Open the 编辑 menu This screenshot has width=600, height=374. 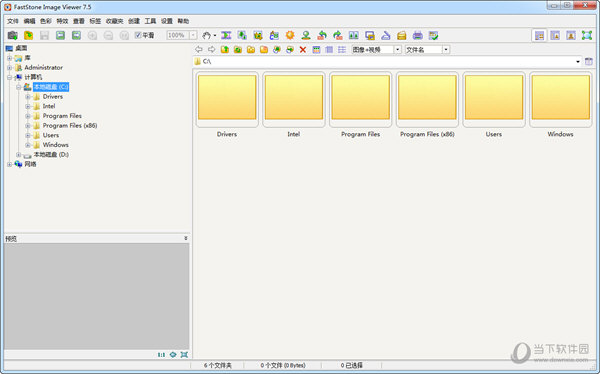pyautogui.click(x=29, y=21)
